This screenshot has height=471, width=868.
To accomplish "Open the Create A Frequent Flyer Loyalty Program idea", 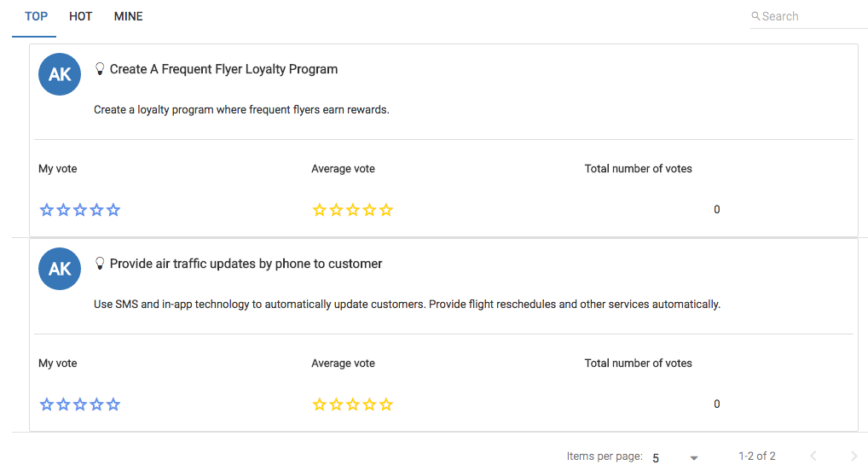I will [x=223, y=69].
